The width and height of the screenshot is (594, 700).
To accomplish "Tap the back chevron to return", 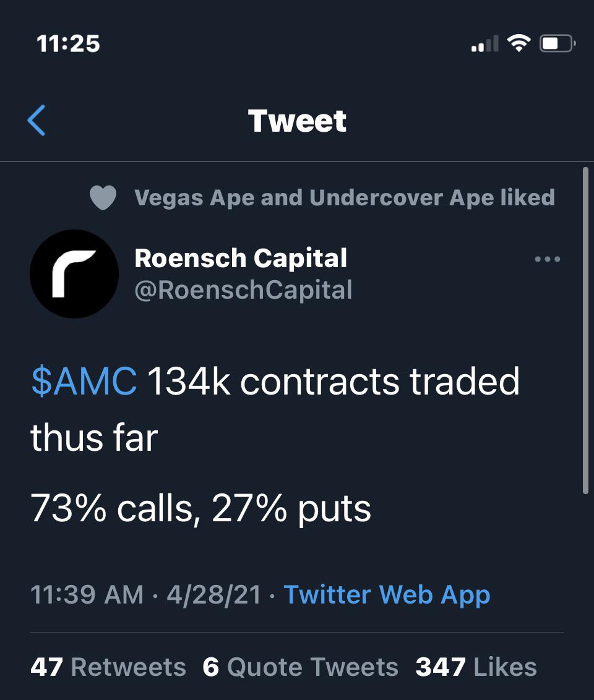I will click(37, 121).
